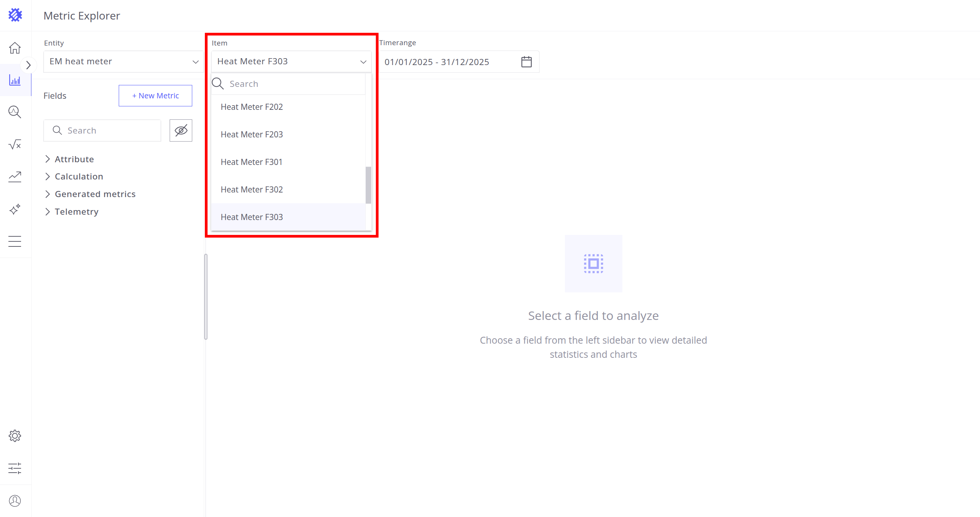This screenshot has width=980, height=517.
Task: Open the Home icon in sidebar
Action: (15, 48)
